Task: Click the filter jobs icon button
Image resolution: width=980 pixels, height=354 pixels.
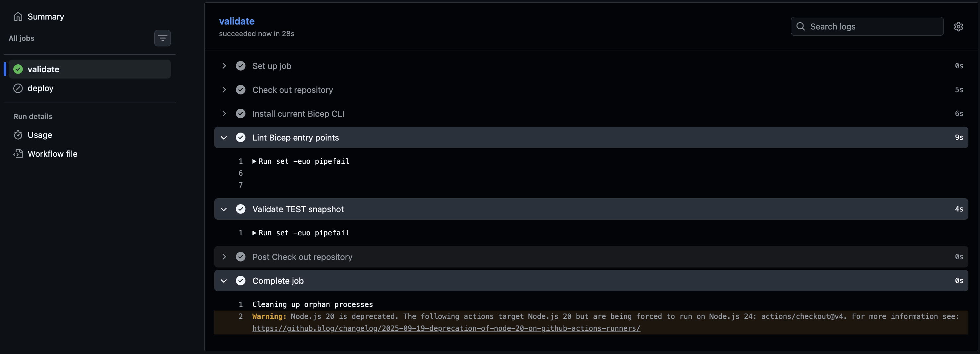Action: (x=163, y=38)
